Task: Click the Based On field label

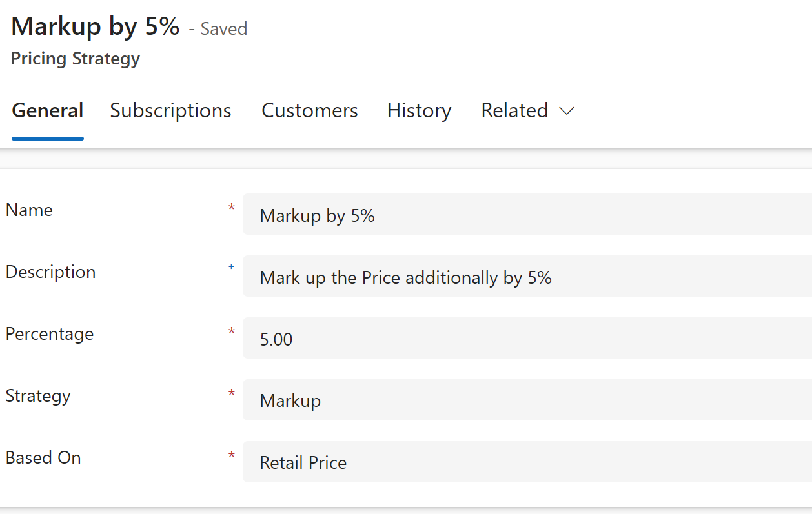Action: point(43,458)
